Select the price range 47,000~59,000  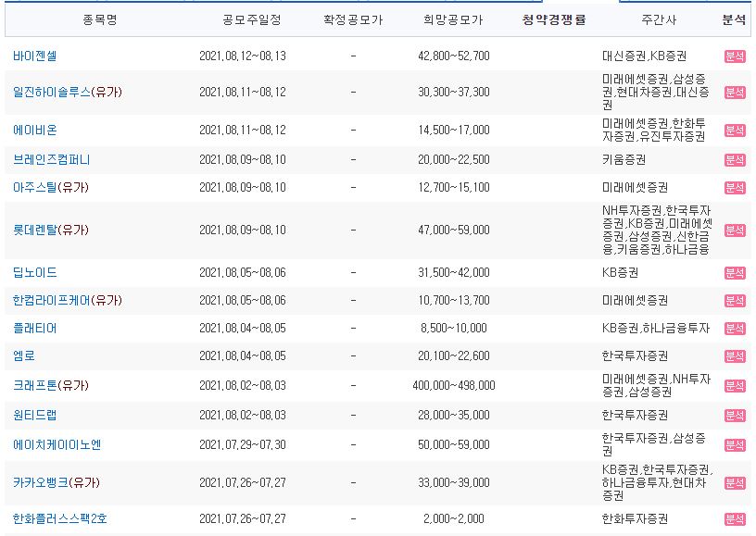pos(454,231)
